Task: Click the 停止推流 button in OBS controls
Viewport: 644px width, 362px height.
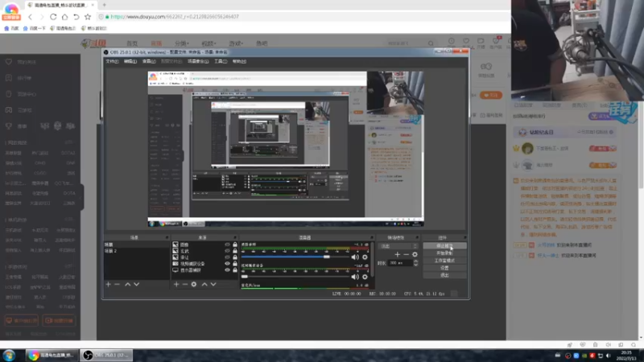Action: [445, 246]
